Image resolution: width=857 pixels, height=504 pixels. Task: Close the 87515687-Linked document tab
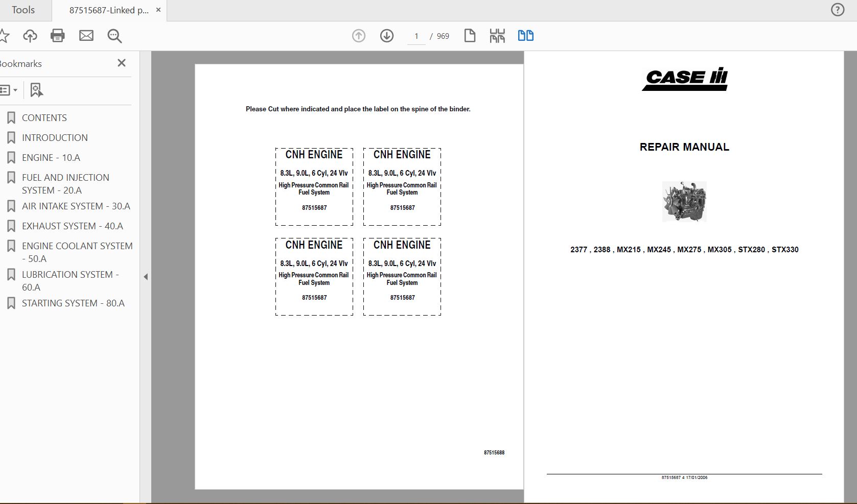(x=158, y=10)
